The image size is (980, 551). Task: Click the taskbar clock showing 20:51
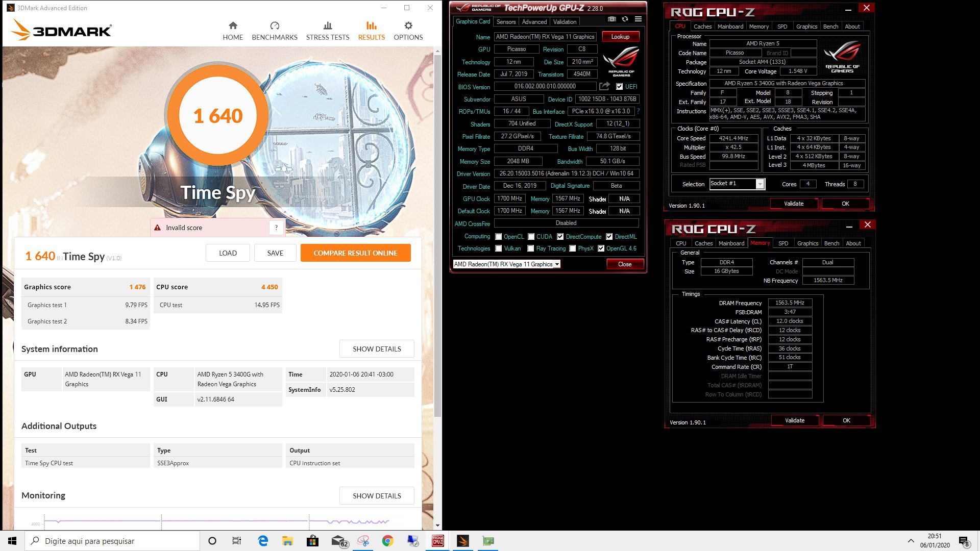935,541
